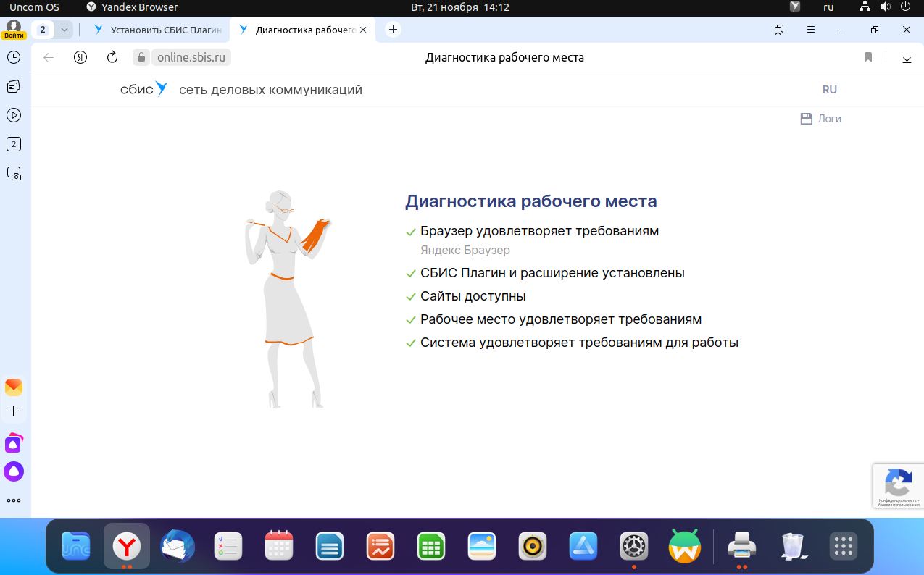This screenshot has width=924, height=575.
Task: Open Thunderbird from the dock
Action: coord(177,547)
